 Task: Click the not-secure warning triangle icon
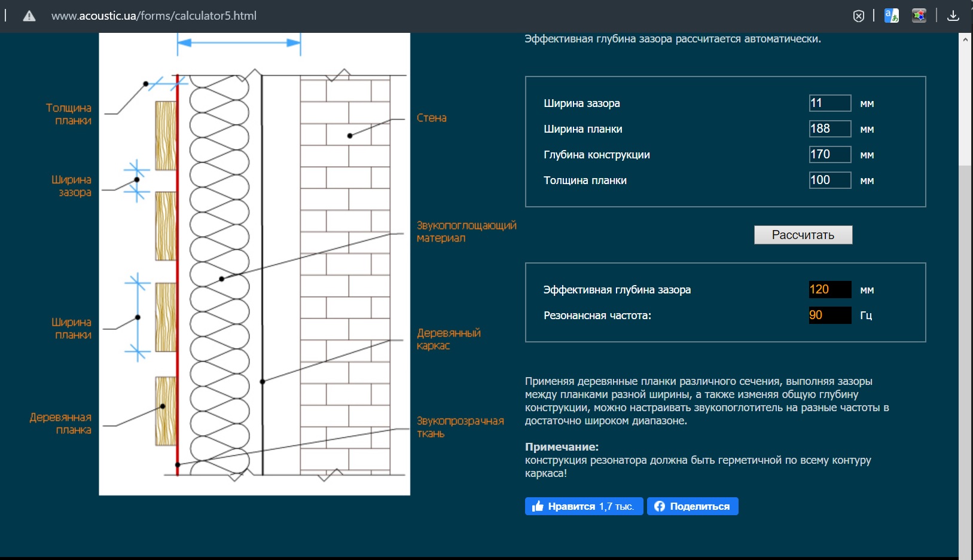tap(29, 16)
